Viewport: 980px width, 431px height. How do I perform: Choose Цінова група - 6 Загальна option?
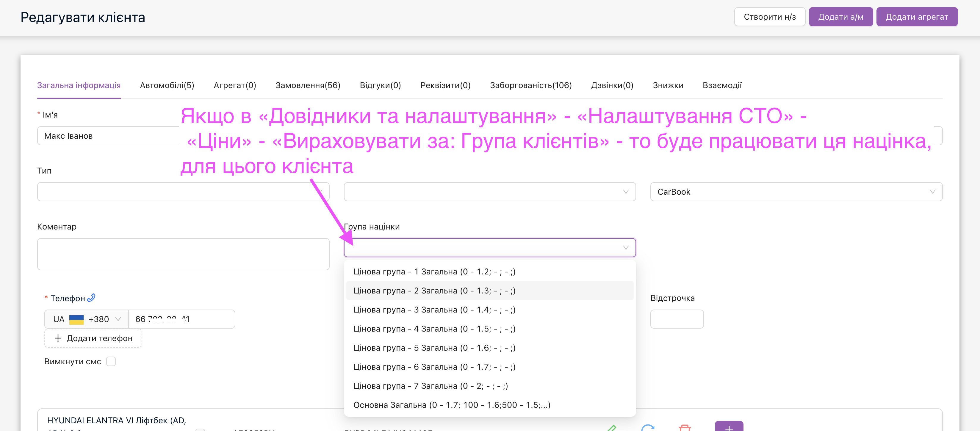[x=490, y=367]
